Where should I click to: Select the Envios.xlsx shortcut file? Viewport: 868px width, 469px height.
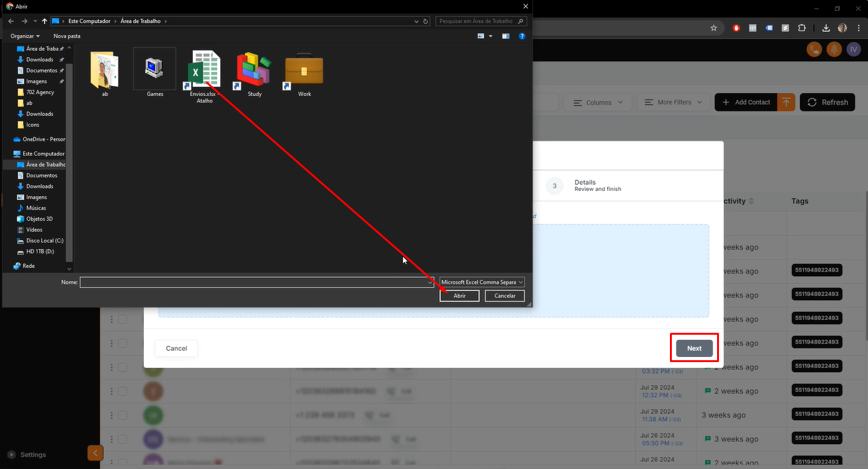(x=204, y=70)
